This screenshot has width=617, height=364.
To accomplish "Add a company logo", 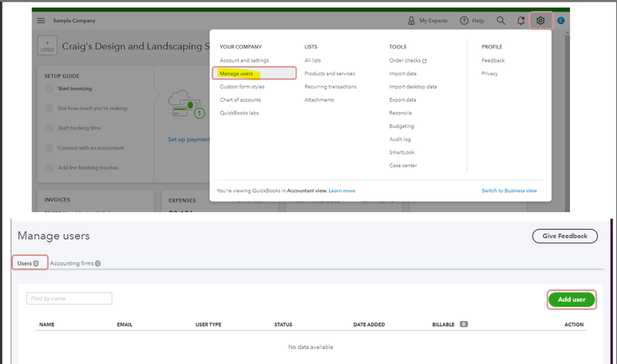I will (x=47, y=46).
